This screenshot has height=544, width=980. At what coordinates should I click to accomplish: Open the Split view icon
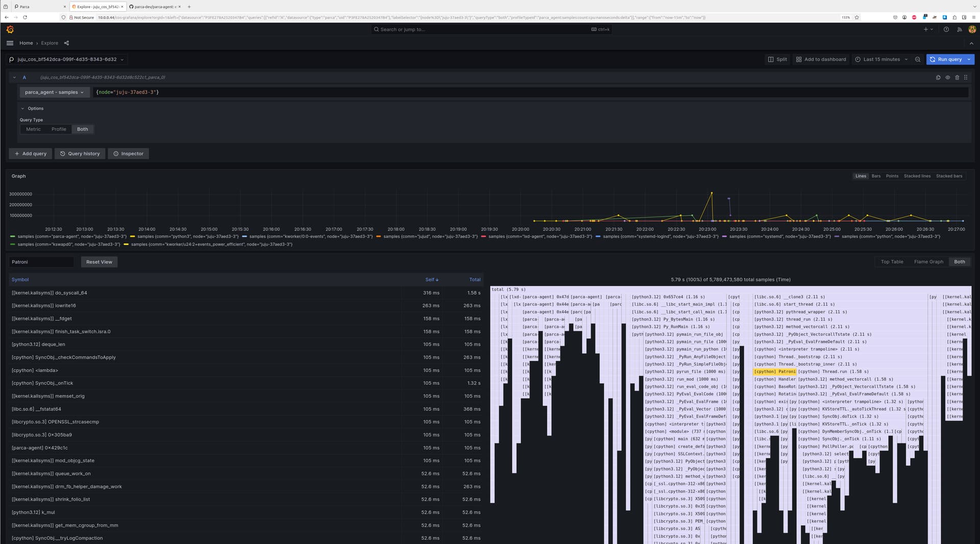pos(777,59)
